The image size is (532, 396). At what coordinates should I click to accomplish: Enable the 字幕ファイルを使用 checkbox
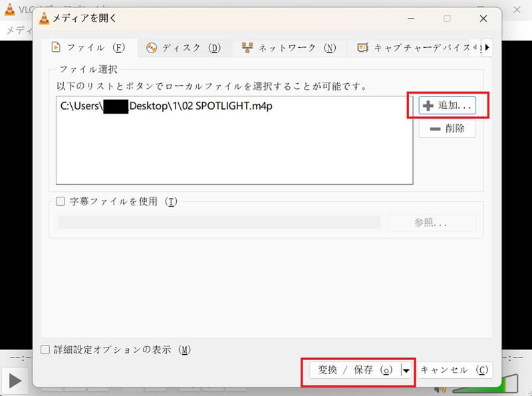(61, 201)
